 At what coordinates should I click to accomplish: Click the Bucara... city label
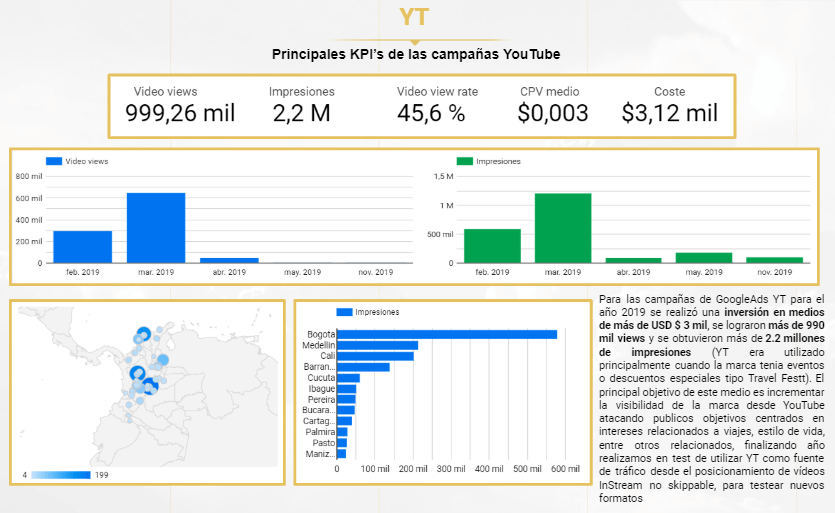(x=318, y=410)
